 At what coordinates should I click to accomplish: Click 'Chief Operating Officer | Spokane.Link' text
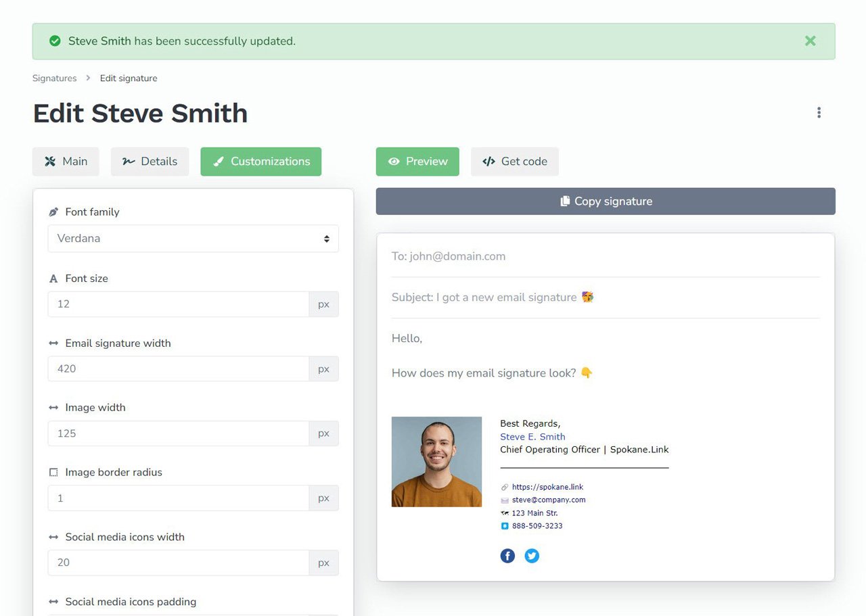click(584, 450)
